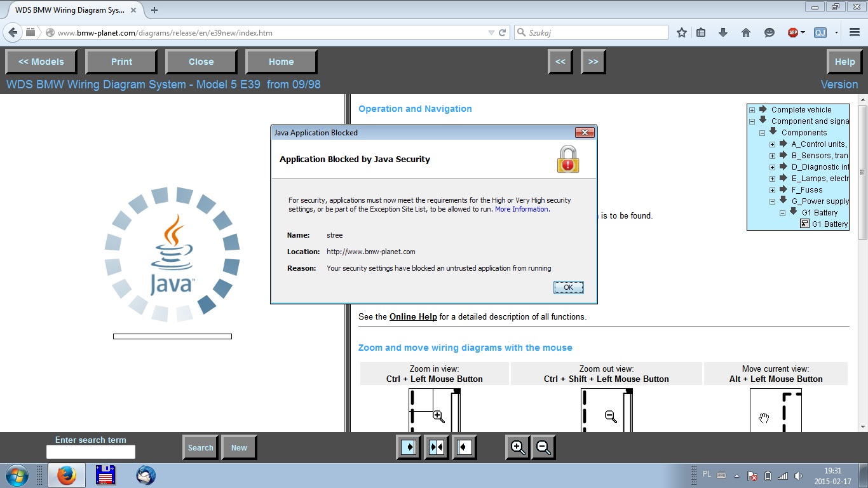
Task: Click the floppy disk taskbar icon
Action: [105, 475]
